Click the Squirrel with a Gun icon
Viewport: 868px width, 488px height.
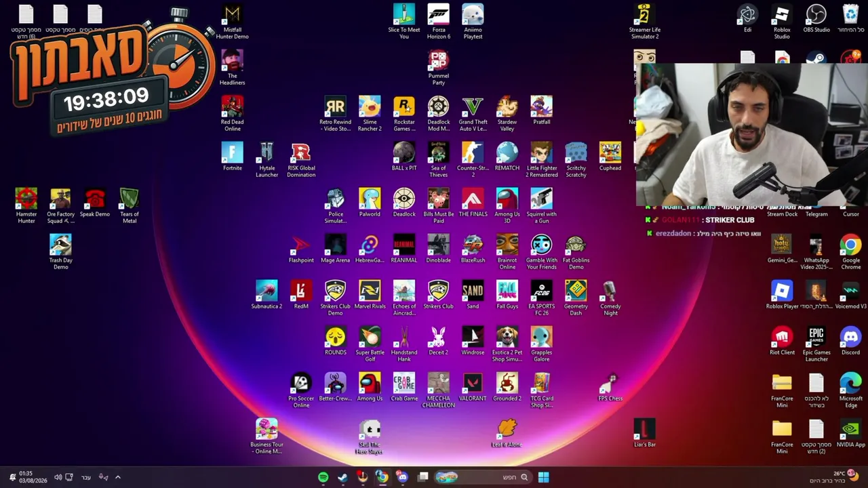coord(541,206)
